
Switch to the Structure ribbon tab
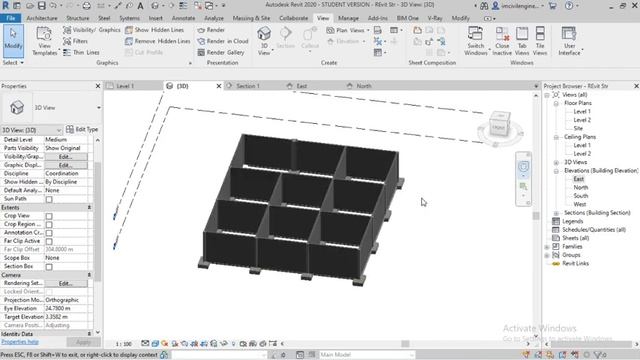point(78,18)
